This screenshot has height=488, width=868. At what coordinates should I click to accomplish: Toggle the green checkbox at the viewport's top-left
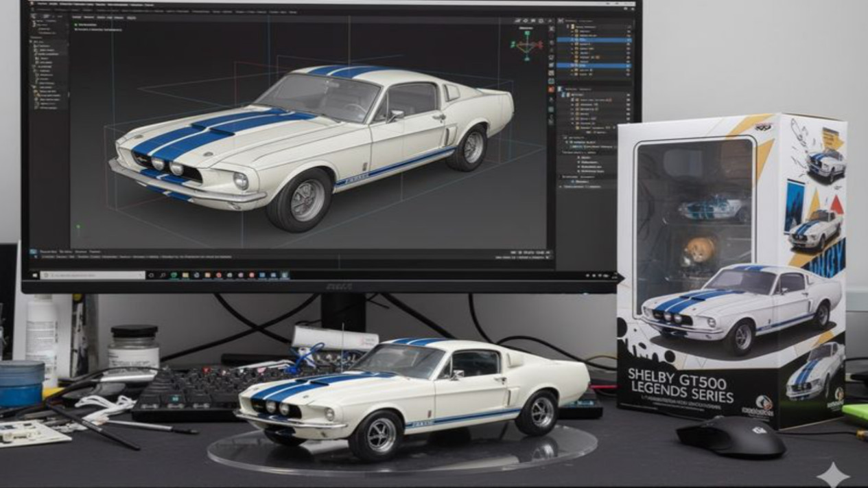click(x=75, y=25)
